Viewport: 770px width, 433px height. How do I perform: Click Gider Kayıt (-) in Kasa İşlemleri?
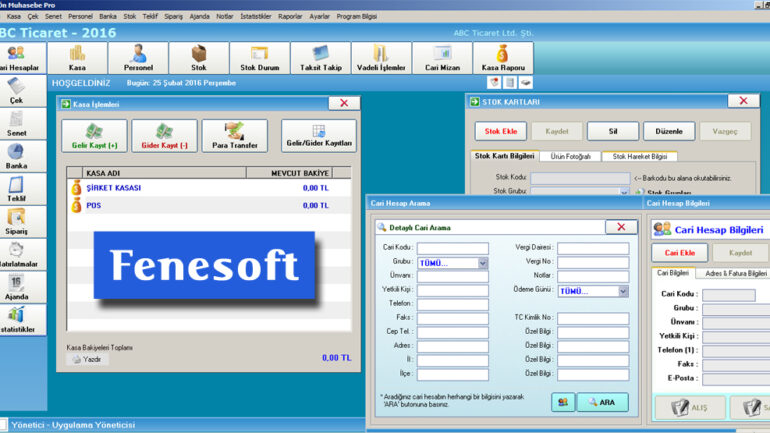[x=165, y=136]
